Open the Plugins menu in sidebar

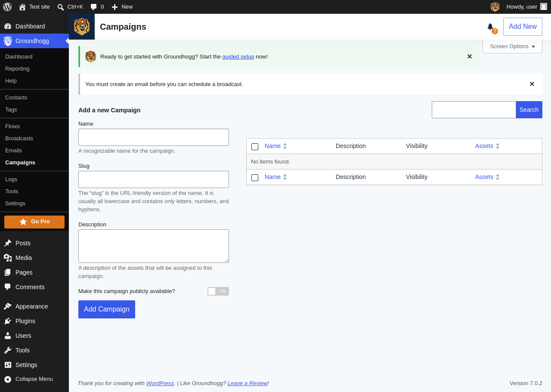pyautogui.click(x=25, y=321)
